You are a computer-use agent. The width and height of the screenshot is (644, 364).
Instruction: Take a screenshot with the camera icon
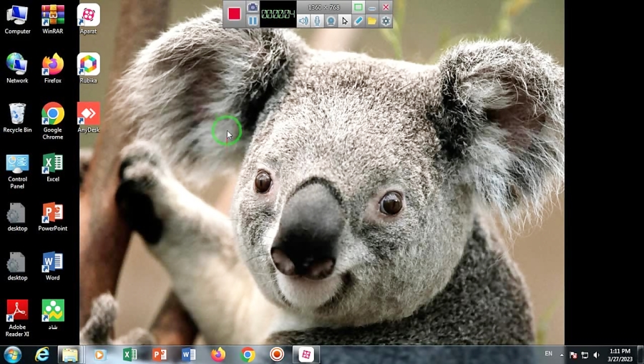(253, 7)
